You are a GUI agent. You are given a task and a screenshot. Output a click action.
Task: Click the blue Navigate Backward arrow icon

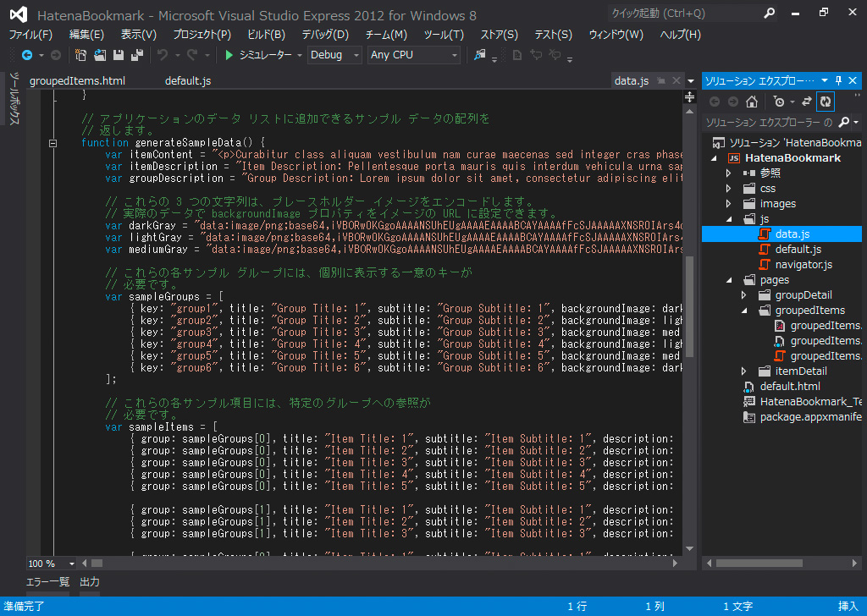click(x=26, y=55)
